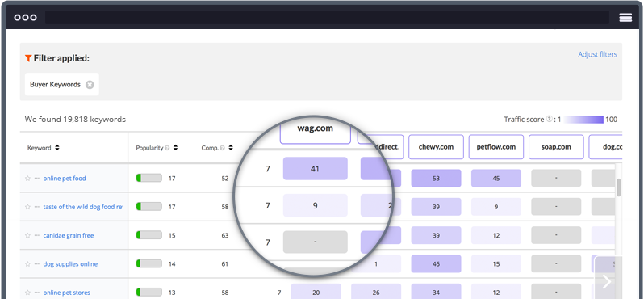The width and height of the screenshot is (644, 299).
Task: Open options dots for dog supplies online
Action: pos(37,264)
